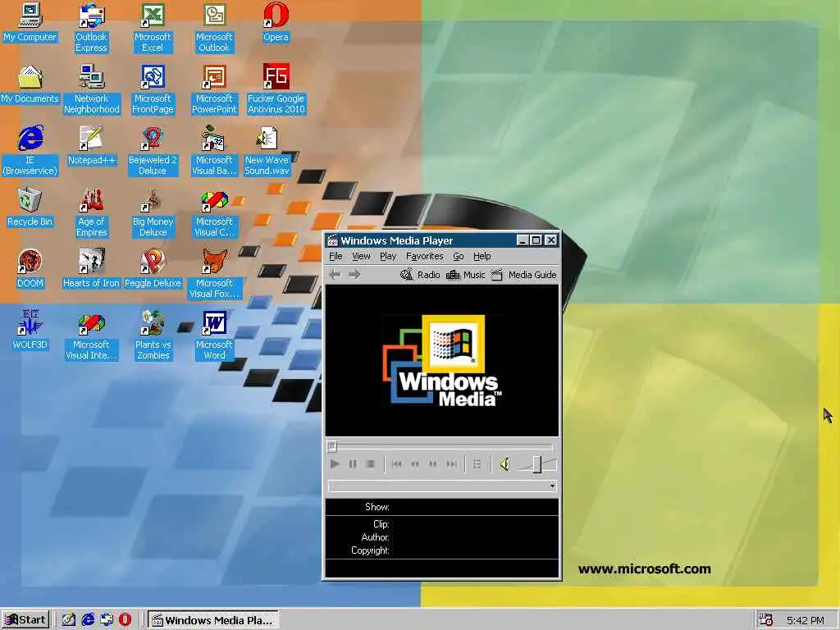
Task: Click the Preview playlist button in Media Player
Action: point(477,464)
